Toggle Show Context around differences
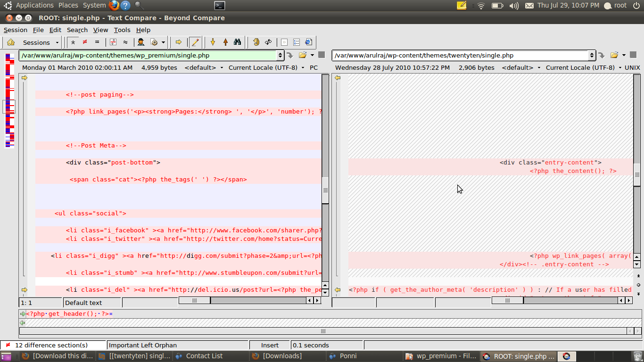Screen dimensions: 644x362 tap(113, 42)
